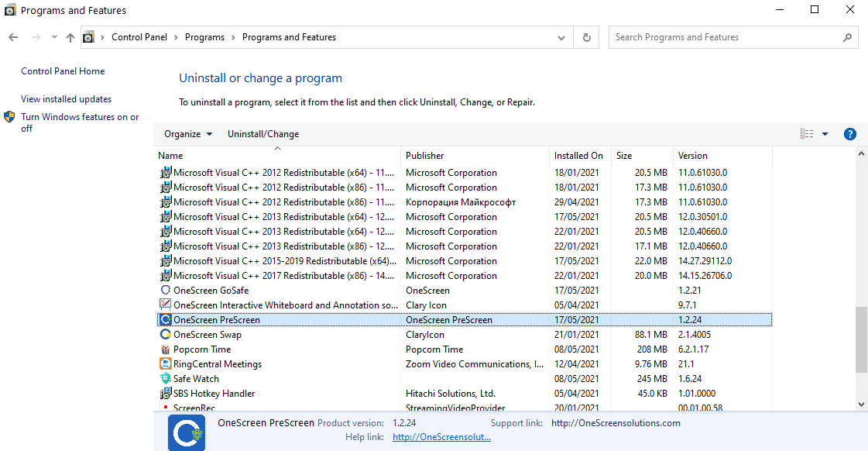Viewport: 868px width, 451px height.
Task: Click the vertical scrollbar thumb
Action: (861, 339)
